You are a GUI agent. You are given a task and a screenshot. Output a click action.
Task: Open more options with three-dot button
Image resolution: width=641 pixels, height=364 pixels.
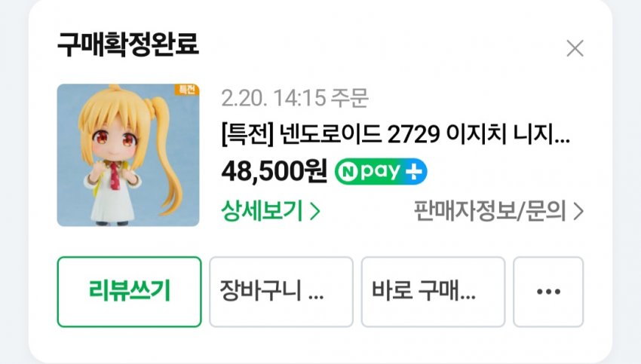click(x=548, y=292)
